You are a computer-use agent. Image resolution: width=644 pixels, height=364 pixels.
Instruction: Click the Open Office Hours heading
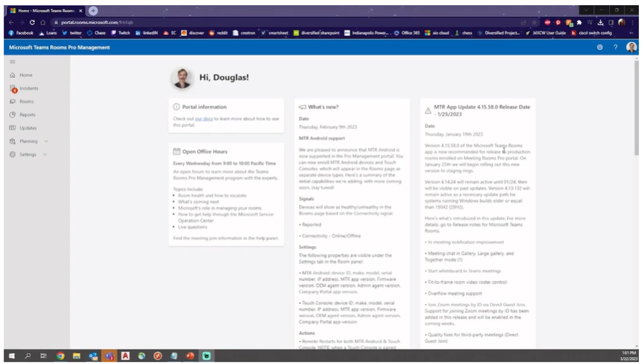204,152
